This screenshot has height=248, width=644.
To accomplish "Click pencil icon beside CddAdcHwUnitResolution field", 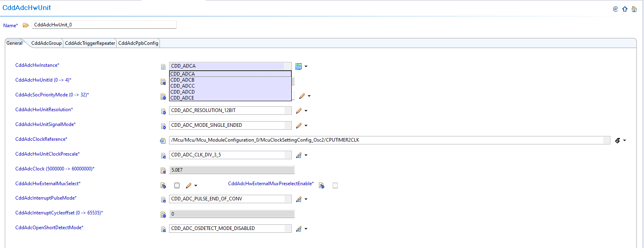I will point(299,111).
